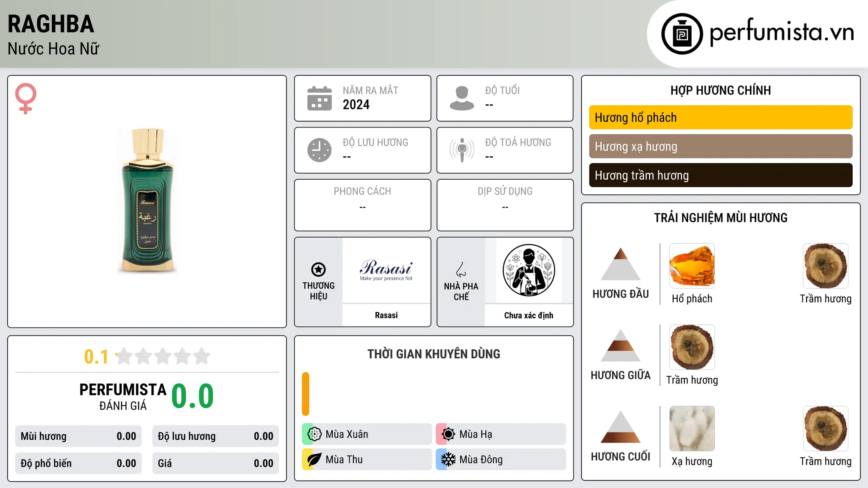
Task: Click the leaf icon for Mùa Thu
Action: pos(314,460)
